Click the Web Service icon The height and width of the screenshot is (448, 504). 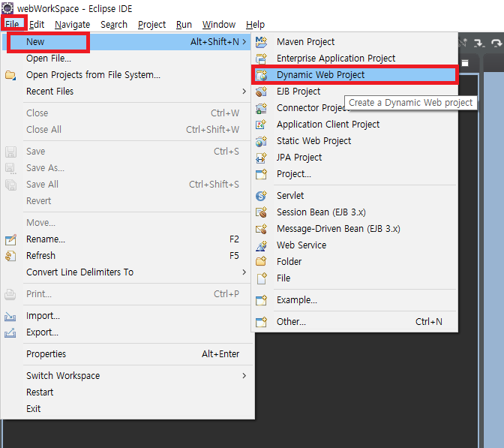pyautogui.click(x=261, y=245)
